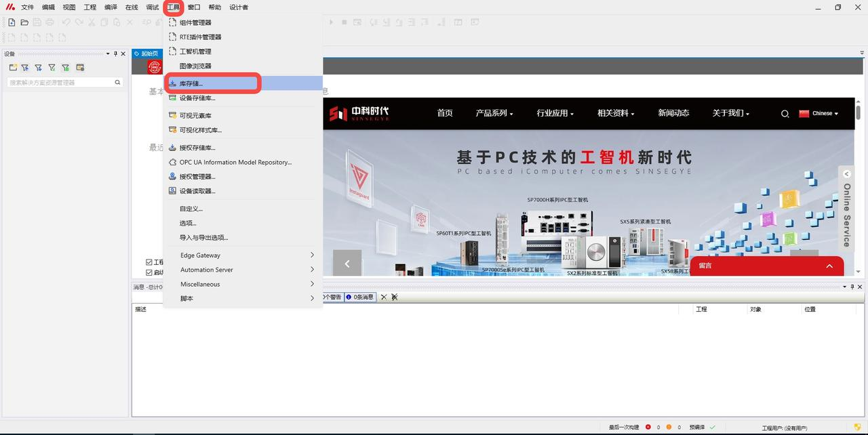
Task: Click the search magnifier in the 设备 panel
Action: click(117, 83)
